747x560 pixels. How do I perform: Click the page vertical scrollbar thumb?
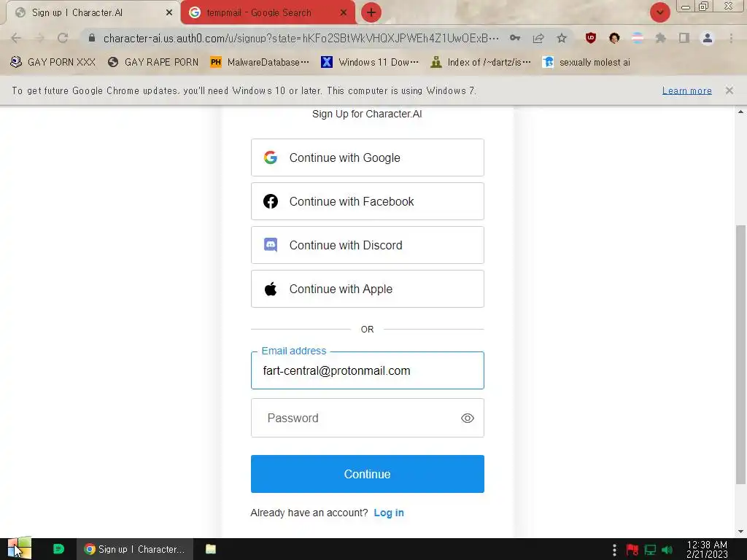(740, 354)
